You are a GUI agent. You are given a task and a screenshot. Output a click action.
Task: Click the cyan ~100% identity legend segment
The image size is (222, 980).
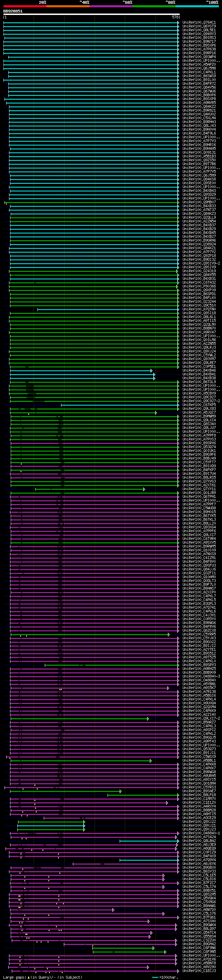coord(197,6)
